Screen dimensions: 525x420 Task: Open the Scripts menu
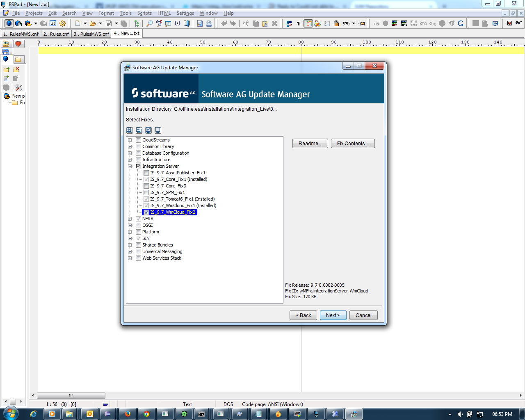coord(144,13)
